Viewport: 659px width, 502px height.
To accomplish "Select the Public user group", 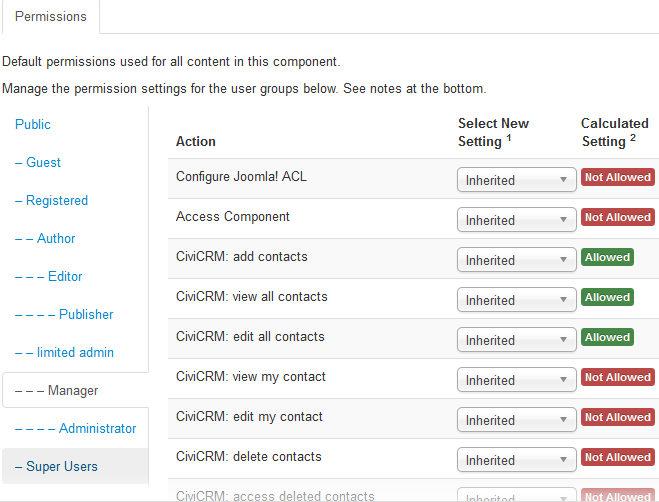I will click(33, 125).
